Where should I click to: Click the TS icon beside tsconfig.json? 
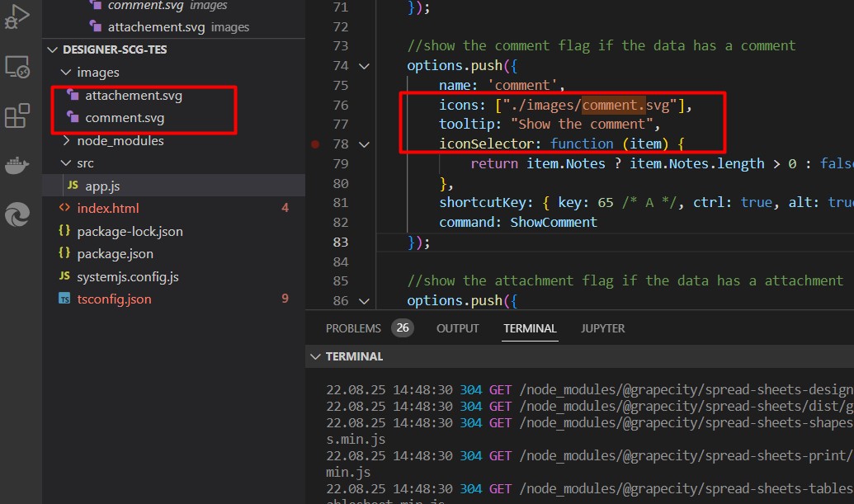(64, 299)
